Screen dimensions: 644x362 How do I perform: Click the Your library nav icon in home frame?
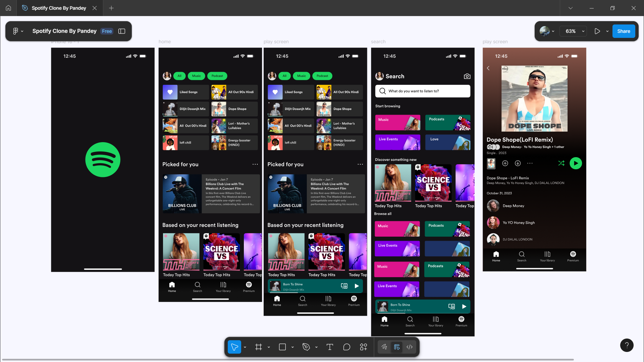click(x=223, y=287)
